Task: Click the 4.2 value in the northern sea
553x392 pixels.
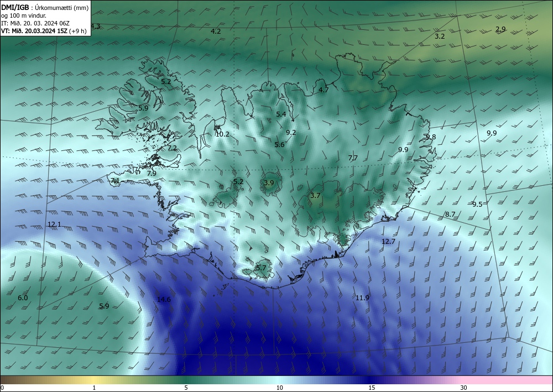Action: click(216, 32)
